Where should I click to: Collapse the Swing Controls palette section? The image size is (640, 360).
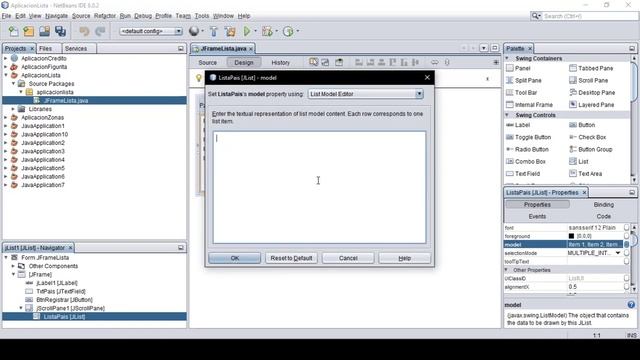click(x=507, y=115)
